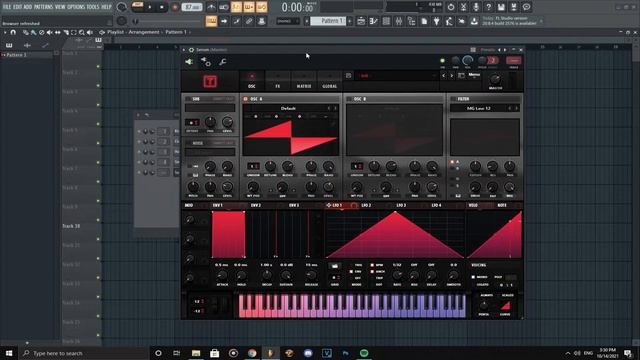Open the Pattern 1 selector dropdown
The height and width of the screenshot is (360, 640).
(x=328, y=21)
